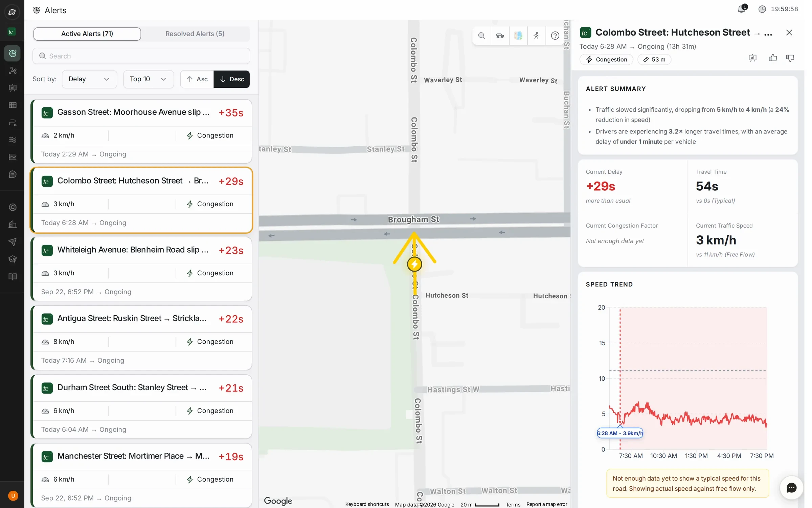Open the Delay sort-by dropdown
This screenshot has height=508, width=812.
[89, 79]
